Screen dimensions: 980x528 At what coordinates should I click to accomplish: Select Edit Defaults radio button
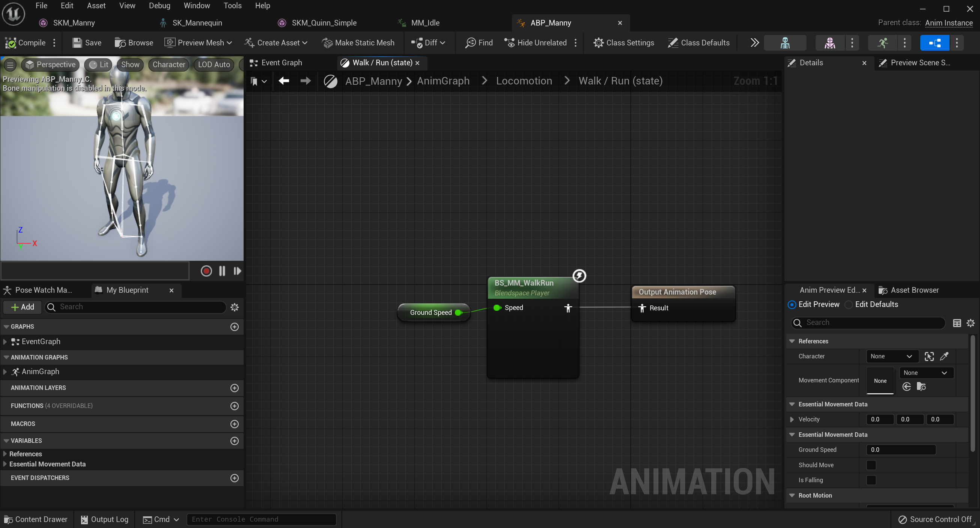click(x=848, y=304)
